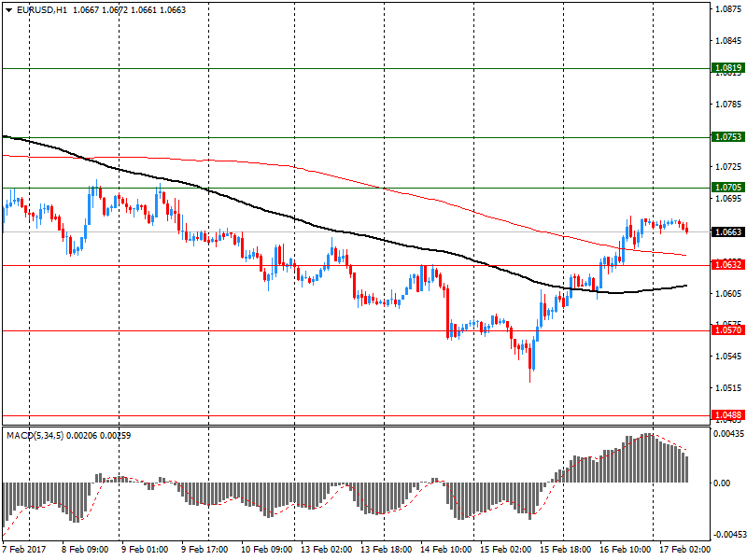Select the 1.0632 red level price label
The image size is (747, 560).
pyautogui.click(x=728, y=265)
